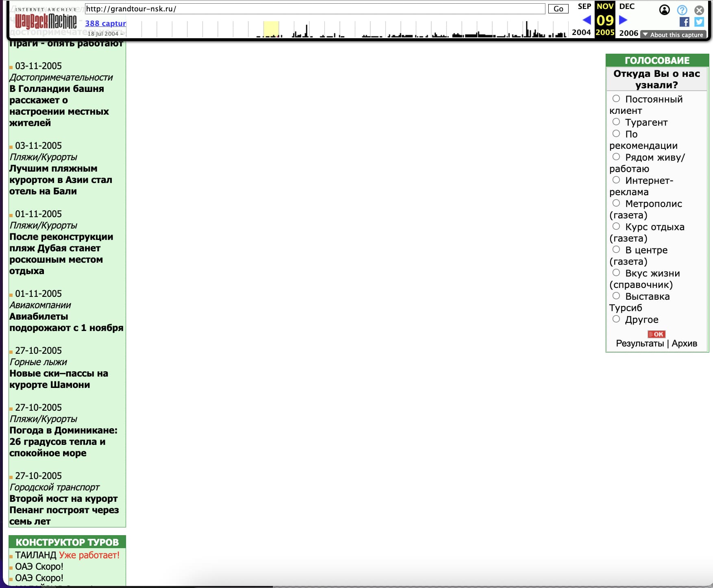The image size is (713, 588).
Task: Jump to SEP capture month
Action: (x=584, y=6)
